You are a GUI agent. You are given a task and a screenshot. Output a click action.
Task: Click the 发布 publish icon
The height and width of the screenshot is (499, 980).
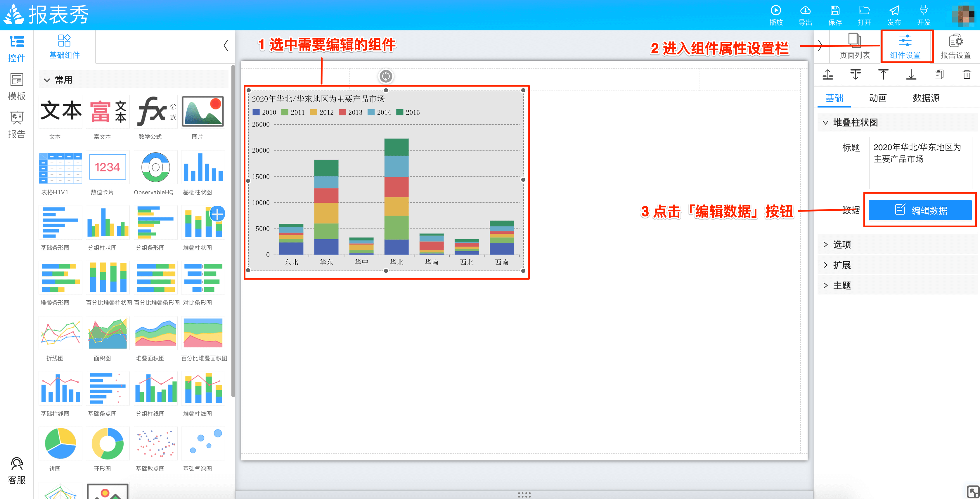[x=894, y=10]
